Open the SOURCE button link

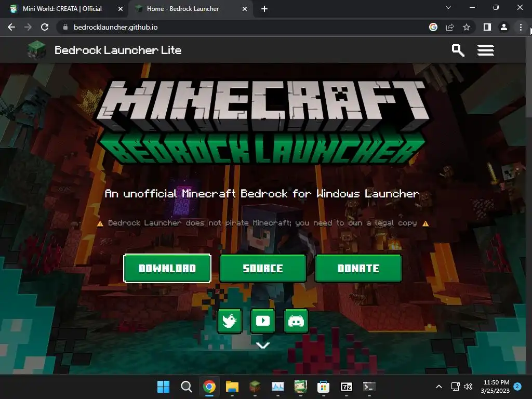tap(262, 268)
